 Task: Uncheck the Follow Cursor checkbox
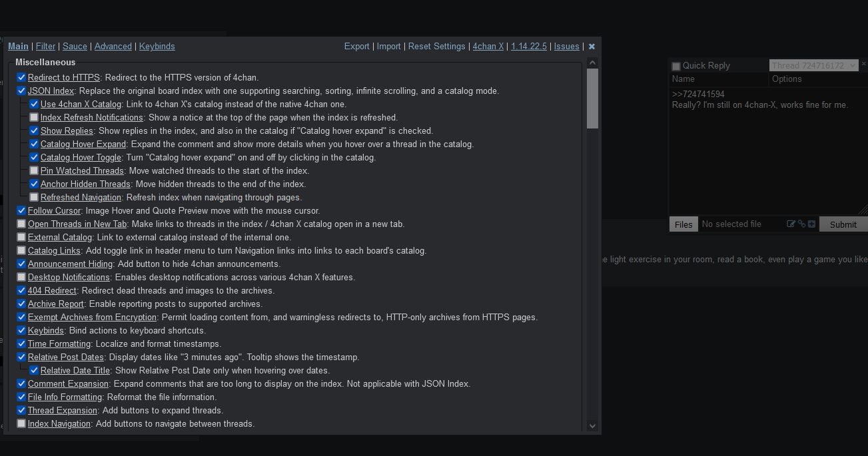tap(21, 210)
